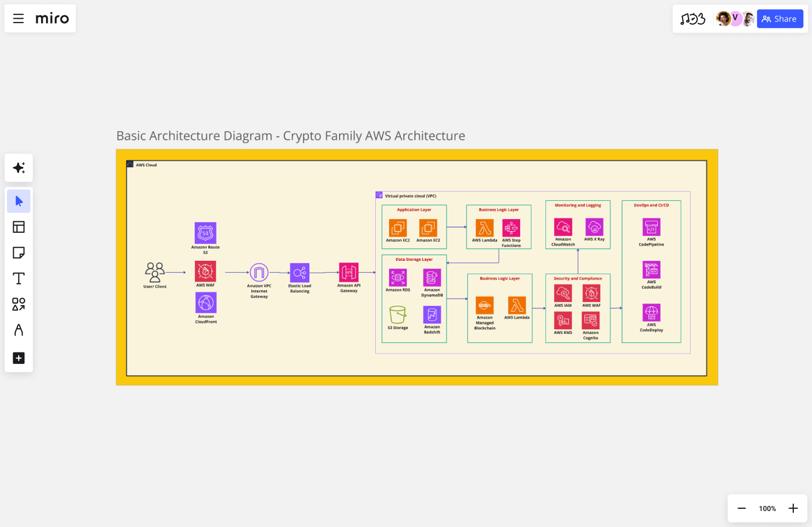Select Amazon API Gateway icon
Viewport: 812px width, 527px height.
349,272
